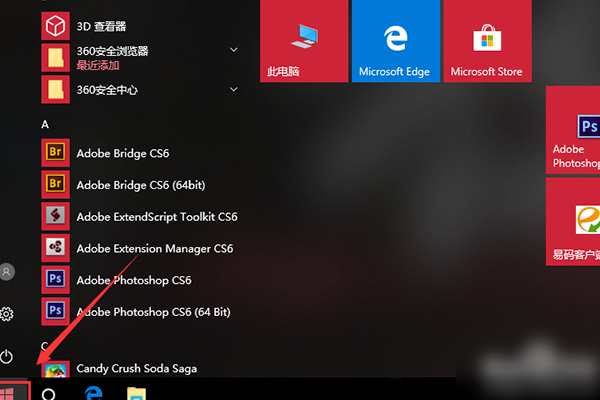Image resolution: width=600 pixels, height=400 pixels.
Task: Click the letter A group header
Action: click(45, 124)
